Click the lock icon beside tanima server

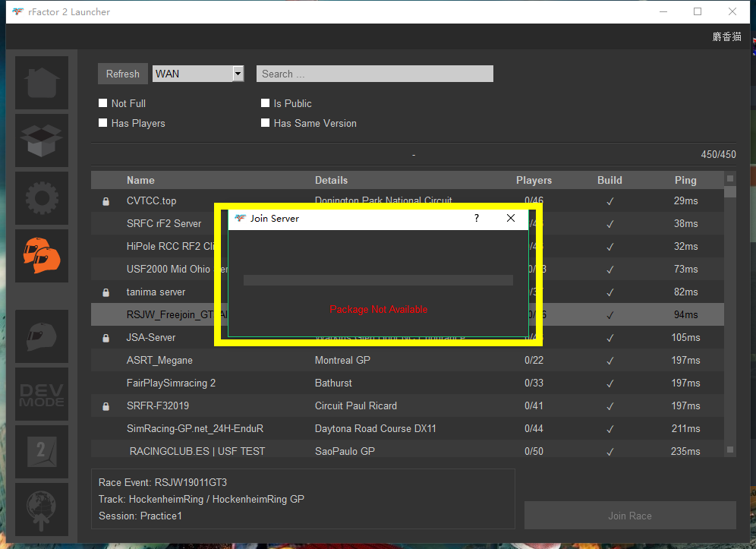pyautogui.click(x=106, y=292)
